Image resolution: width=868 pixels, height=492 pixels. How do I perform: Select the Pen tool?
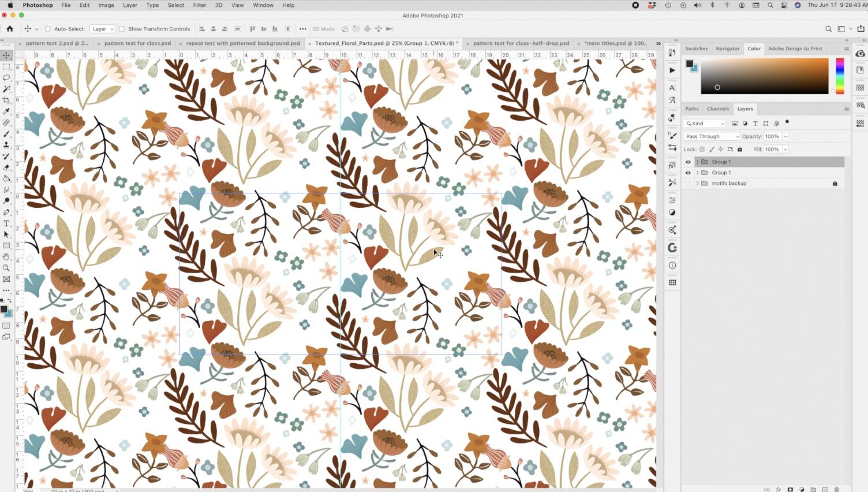(6, 212)
